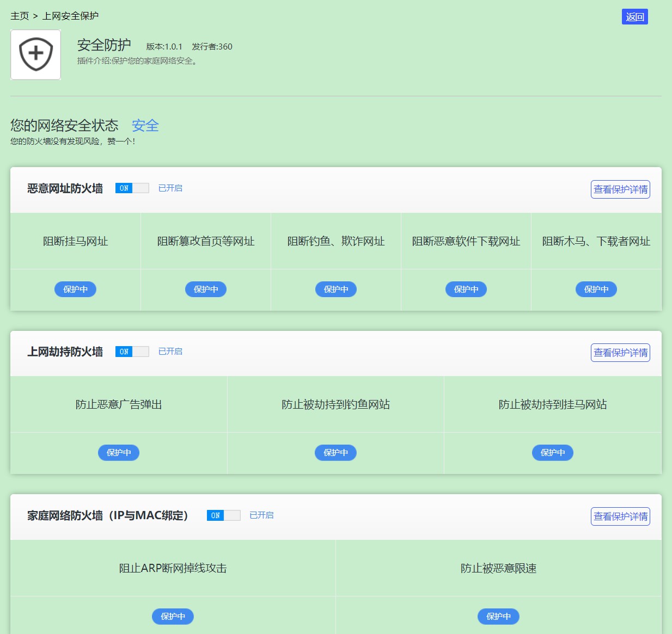Select 保护中 badge under 阻断钓鱼、欺诈网址
This screenshot has width=672, height=634.
tap(336, 290)
